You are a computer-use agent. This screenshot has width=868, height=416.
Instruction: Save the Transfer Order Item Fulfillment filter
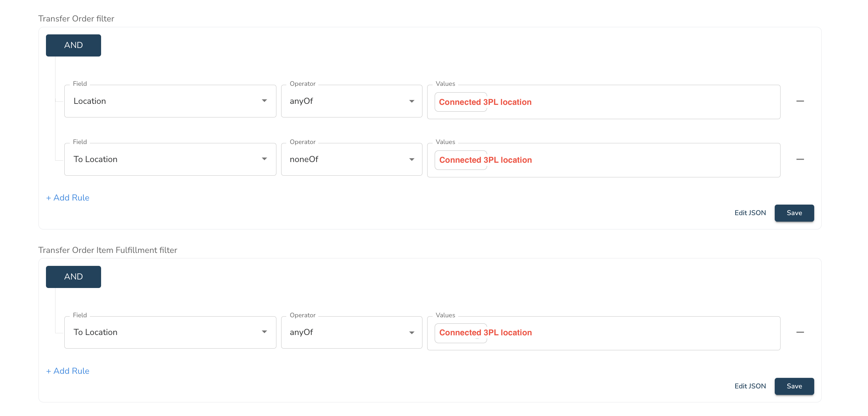coord(794,386)
